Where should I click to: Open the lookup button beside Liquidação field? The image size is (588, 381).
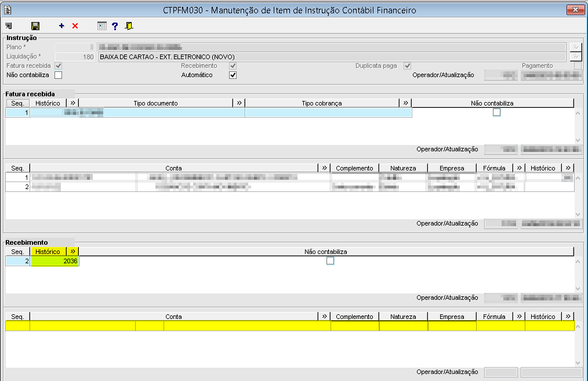click(x=576, y=56)
